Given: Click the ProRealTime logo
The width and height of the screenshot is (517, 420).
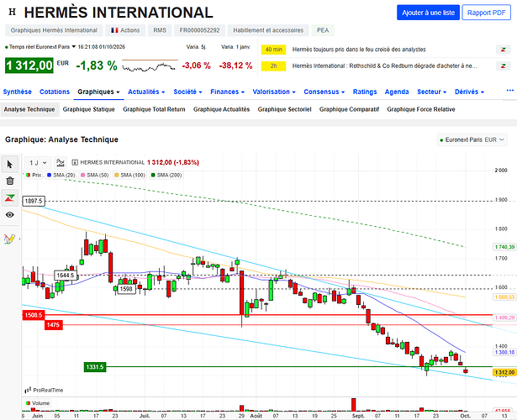Looking at the screenshot, I should pos(44,390).
